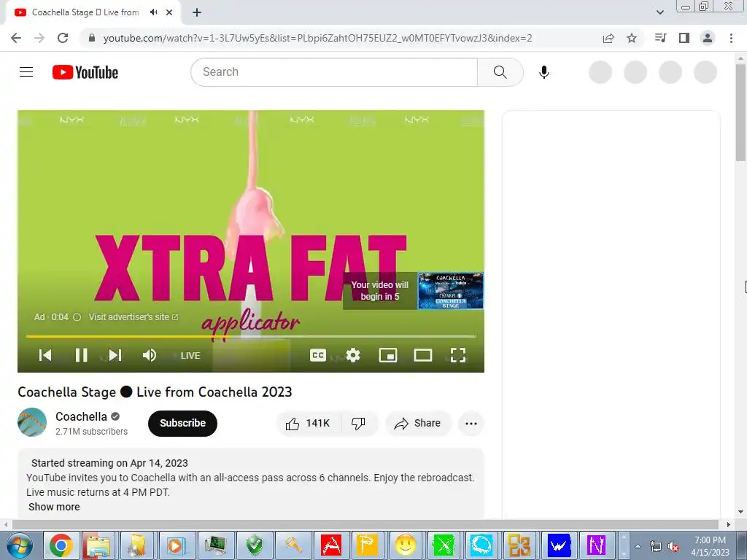Click in the YouTube Search field
Image resolution: width=747 pixels, height=560 pixels.
334,72
